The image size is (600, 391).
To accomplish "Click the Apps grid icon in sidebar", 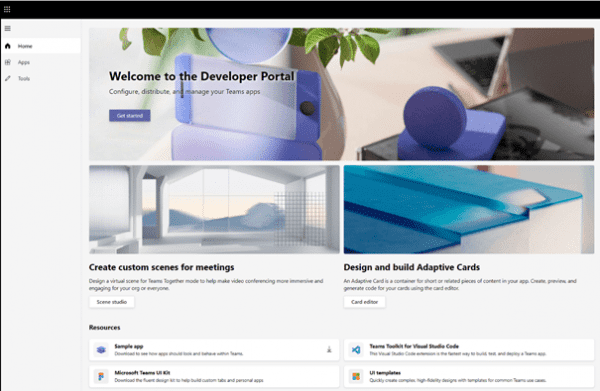I will pos(8,62).
